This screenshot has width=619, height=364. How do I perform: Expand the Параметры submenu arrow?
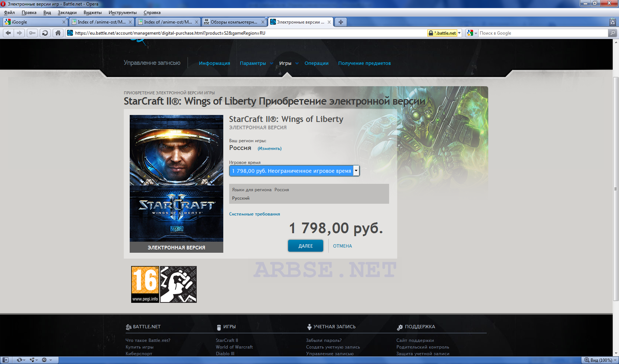coord(272,63)
